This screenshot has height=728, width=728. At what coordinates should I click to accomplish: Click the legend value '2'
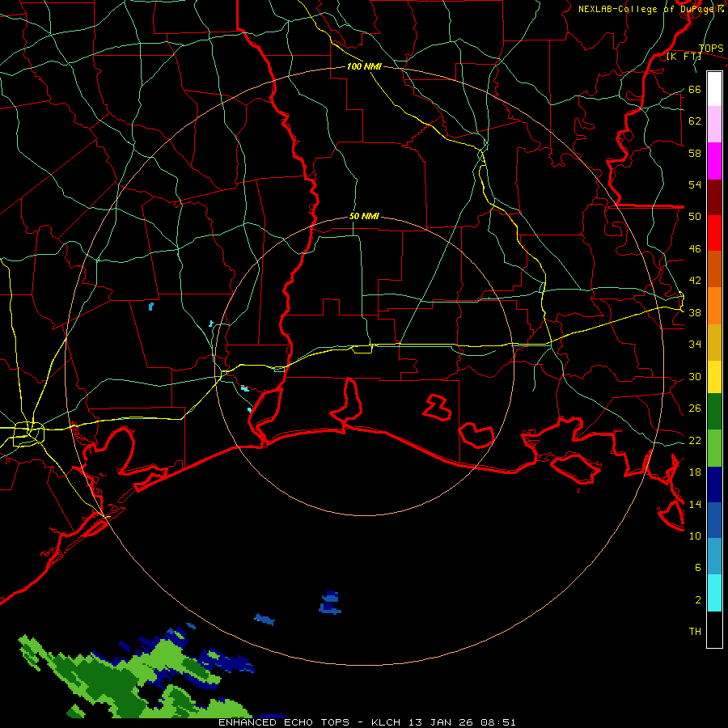[697, 600]
